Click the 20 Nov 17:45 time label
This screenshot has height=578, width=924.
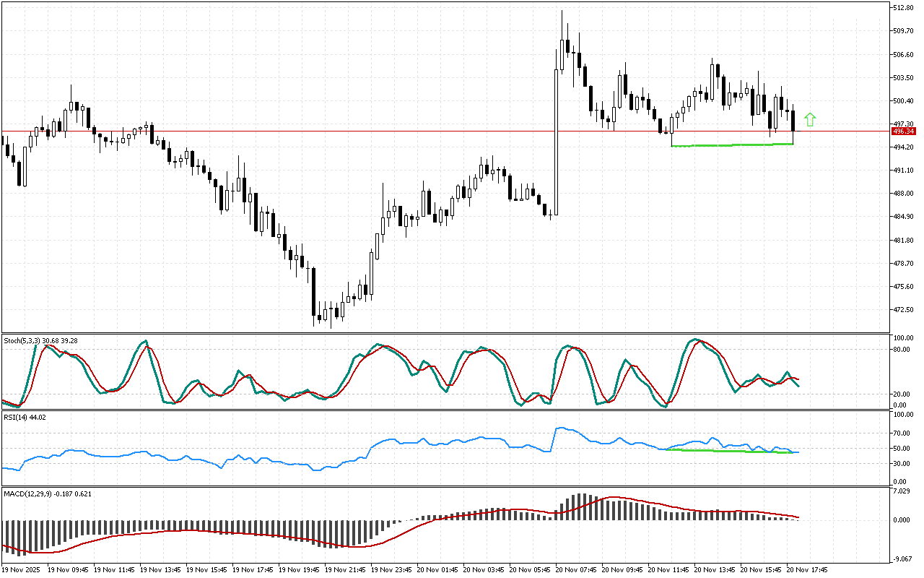point(807,569)
